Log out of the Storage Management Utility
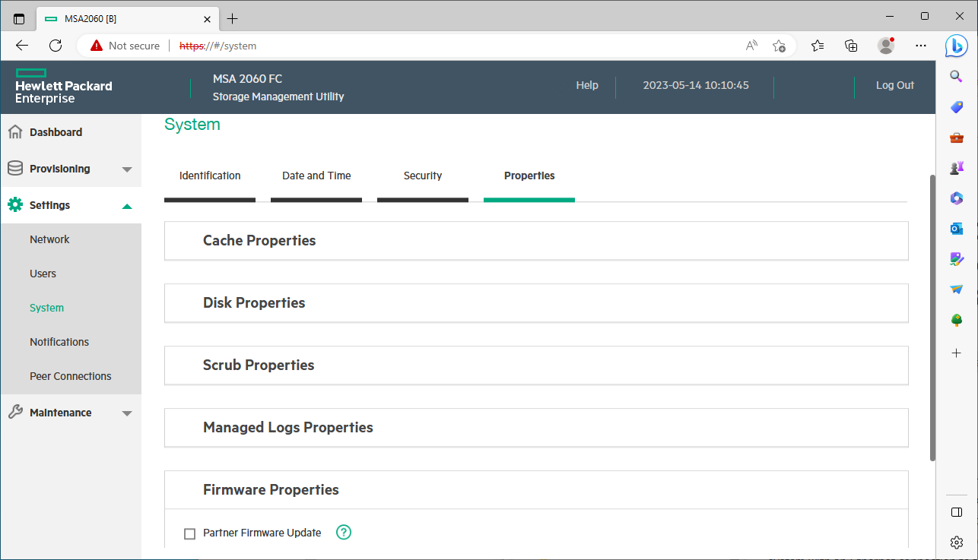This screenshot has width=978, height=560. click(894, 85)
